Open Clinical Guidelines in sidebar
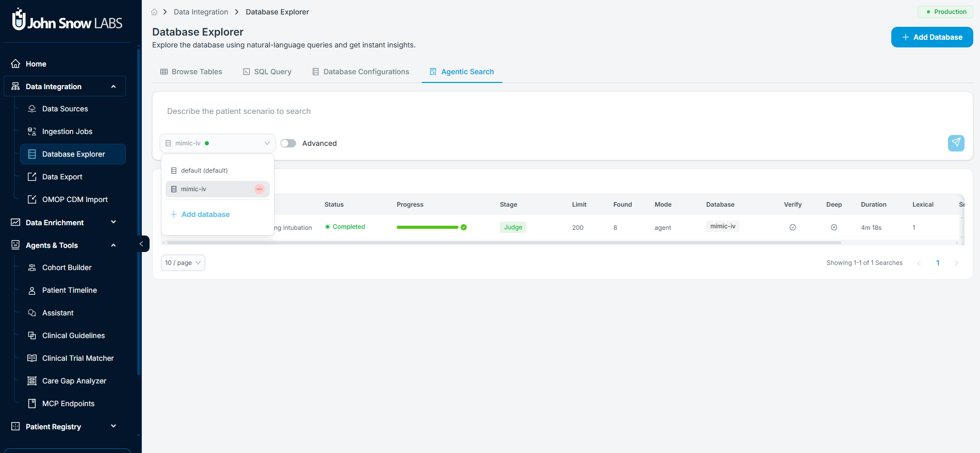This screenshot has height=453, width=980. (73, 335)
